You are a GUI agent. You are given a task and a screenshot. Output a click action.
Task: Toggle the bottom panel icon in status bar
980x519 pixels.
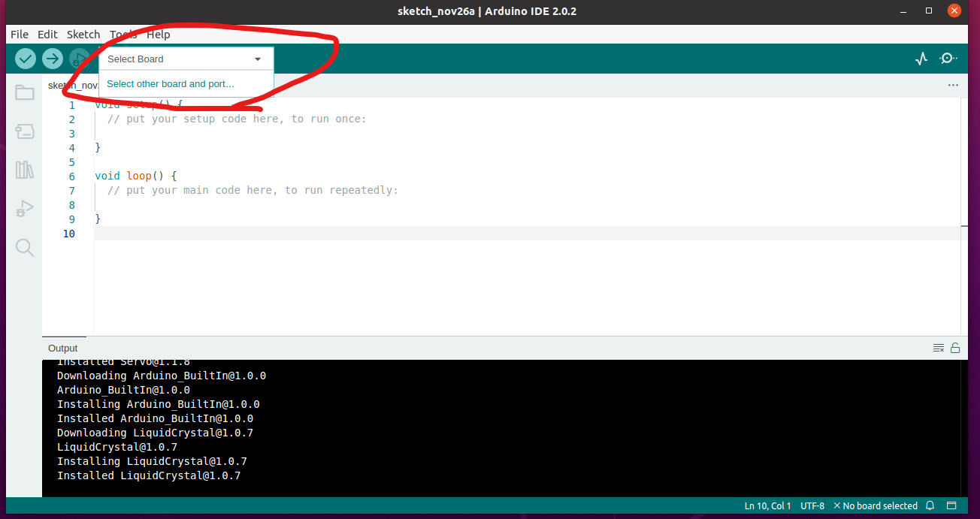tap(951, 505)
